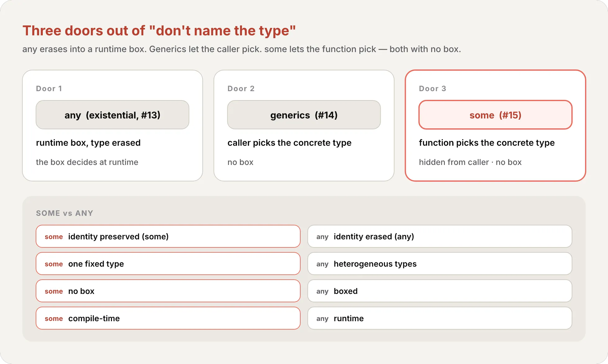Click 'identity erased (any)' row

[440, 236]
